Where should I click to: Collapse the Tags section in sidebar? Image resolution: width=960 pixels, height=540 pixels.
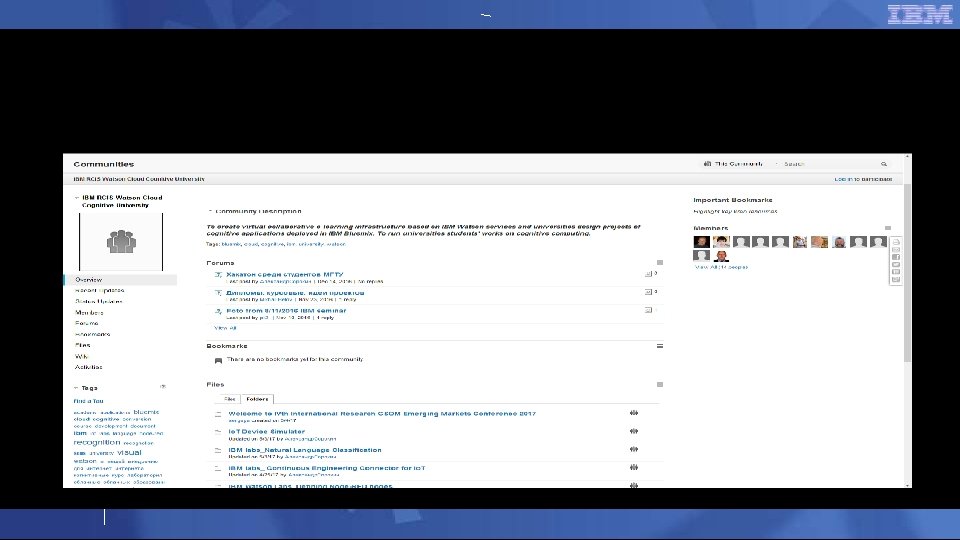(76, 388)
